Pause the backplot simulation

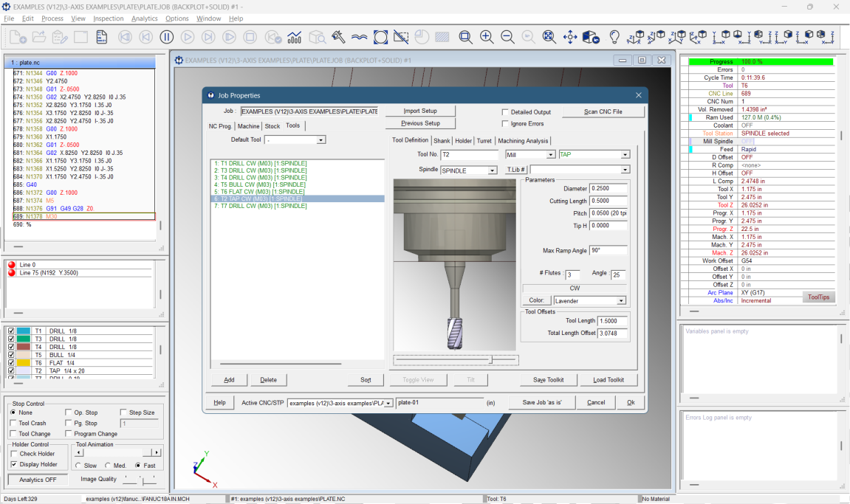coord(166,35)
